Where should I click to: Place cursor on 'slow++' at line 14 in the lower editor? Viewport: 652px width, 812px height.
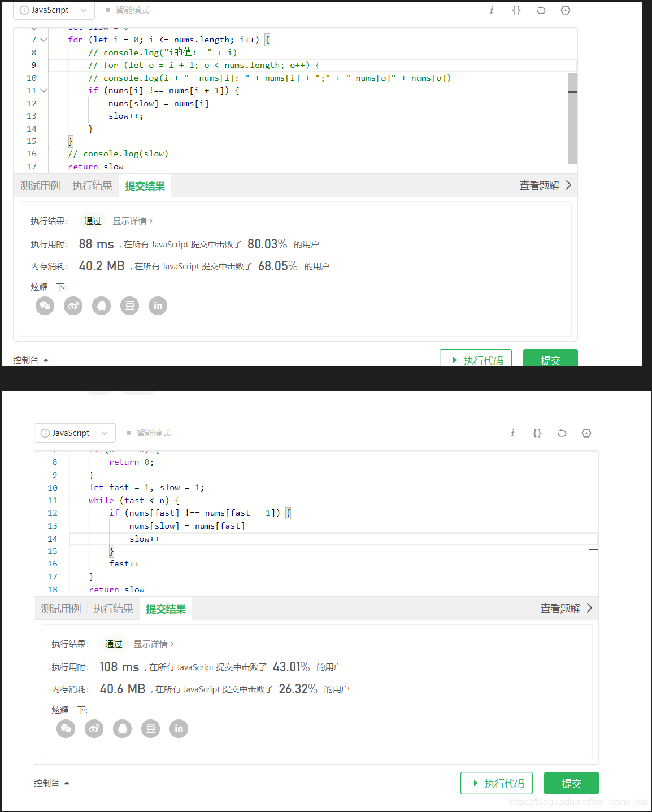click(x=145, y=539)
